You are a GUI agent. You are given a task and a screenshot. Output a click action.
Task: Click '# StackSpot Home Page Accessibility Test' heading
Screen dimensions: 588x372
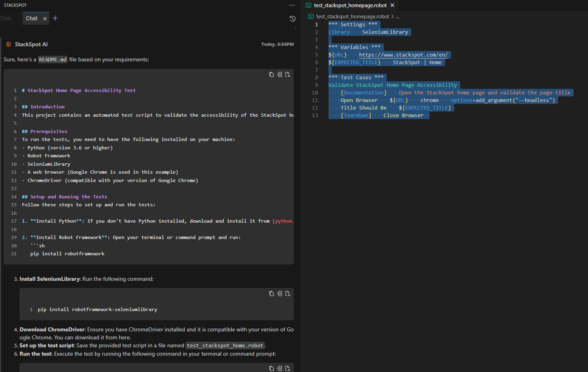[x=79, y=90]
